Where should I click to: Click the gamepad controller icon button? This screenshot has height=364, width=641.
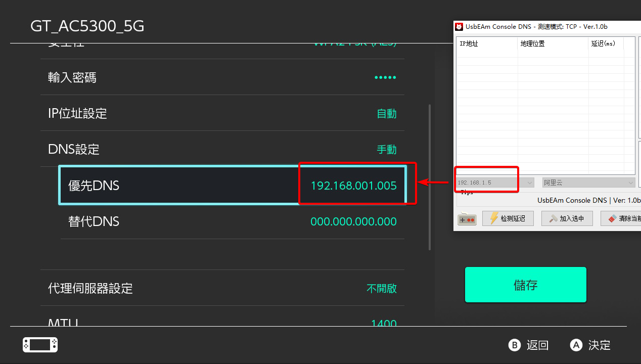point(467,219)
